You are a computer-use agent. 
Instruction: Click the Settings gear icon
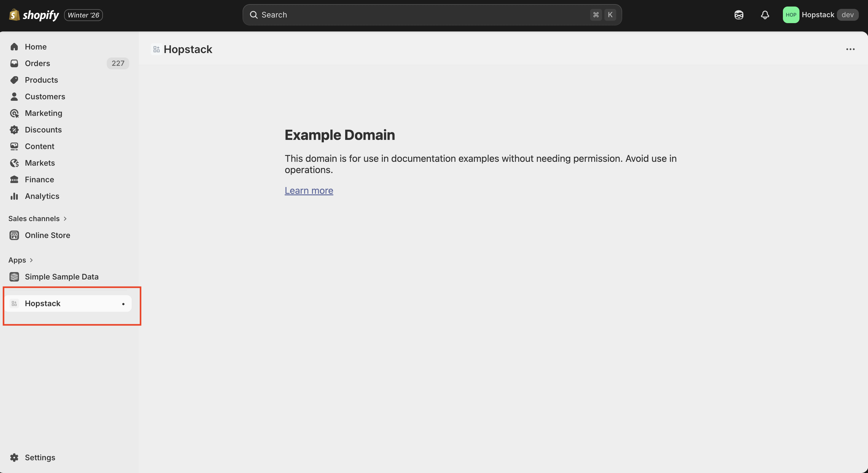tap(14, 458)
